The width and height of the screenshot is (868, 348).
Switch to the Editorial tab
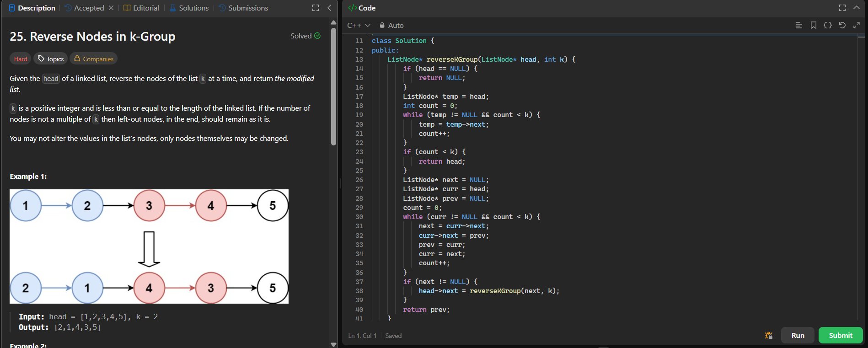[141, 8]
